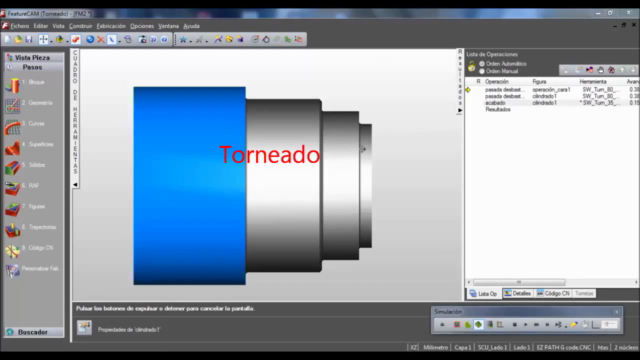Open dropdown arrow beside move/pan tool

tap(51, 41)
